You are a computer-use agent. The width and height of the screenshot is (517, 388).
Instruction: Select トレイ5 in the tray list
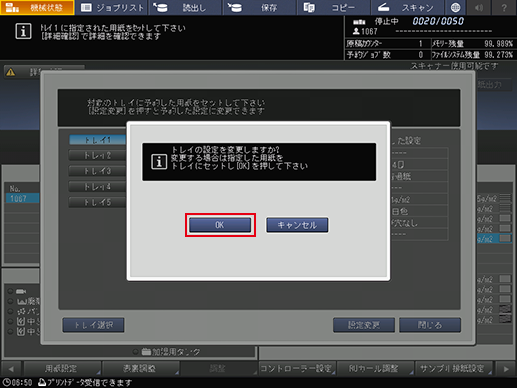pos(97,202)
